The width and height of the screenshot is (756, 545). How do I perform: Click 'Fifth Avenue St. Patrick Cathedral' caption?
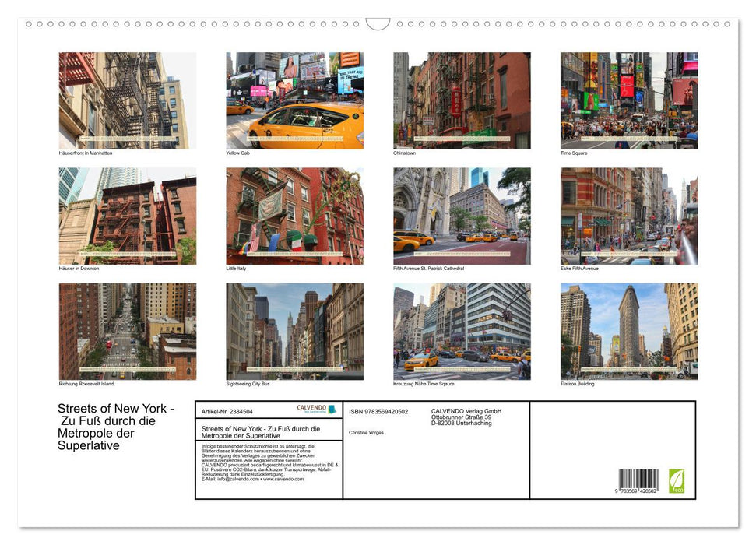pos(429,268)
